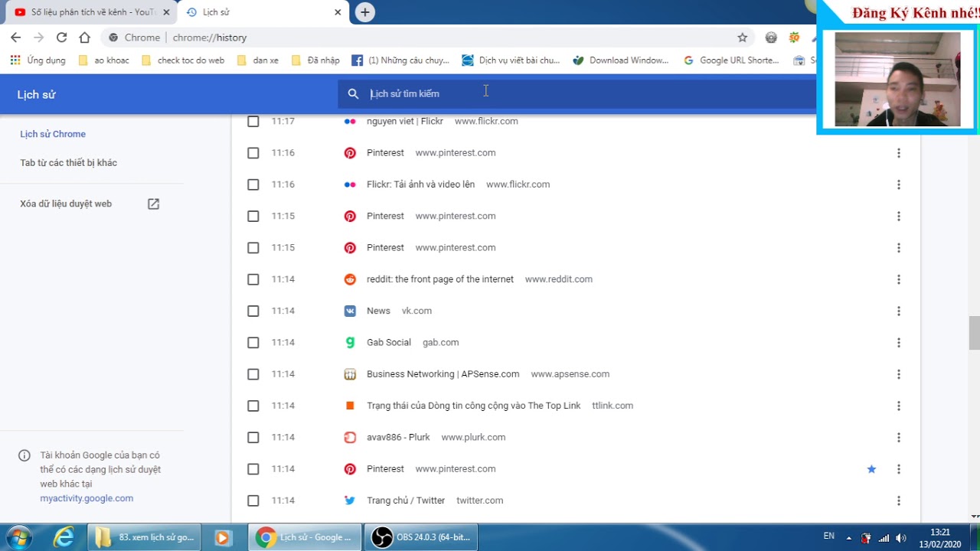The width and height of the screenshot is (980, 551).
Task: Open the media player taskbar icon
Action: coord(222,537)
